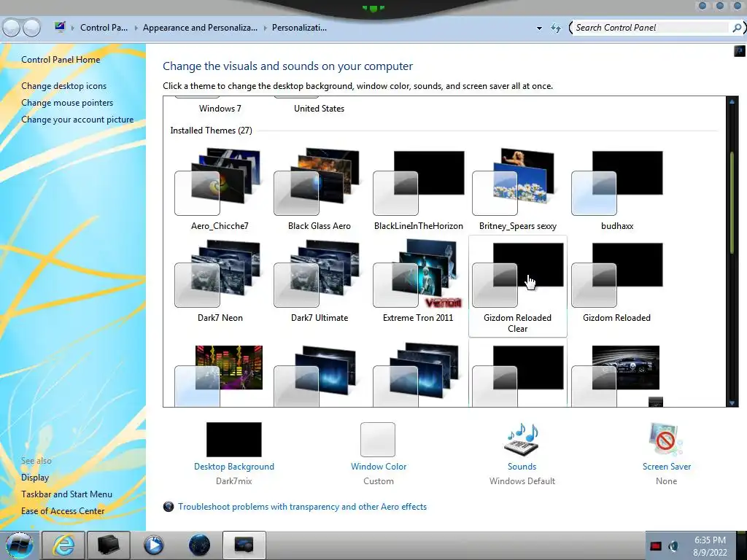Open Ease of Access Center link

pos(63,511)
